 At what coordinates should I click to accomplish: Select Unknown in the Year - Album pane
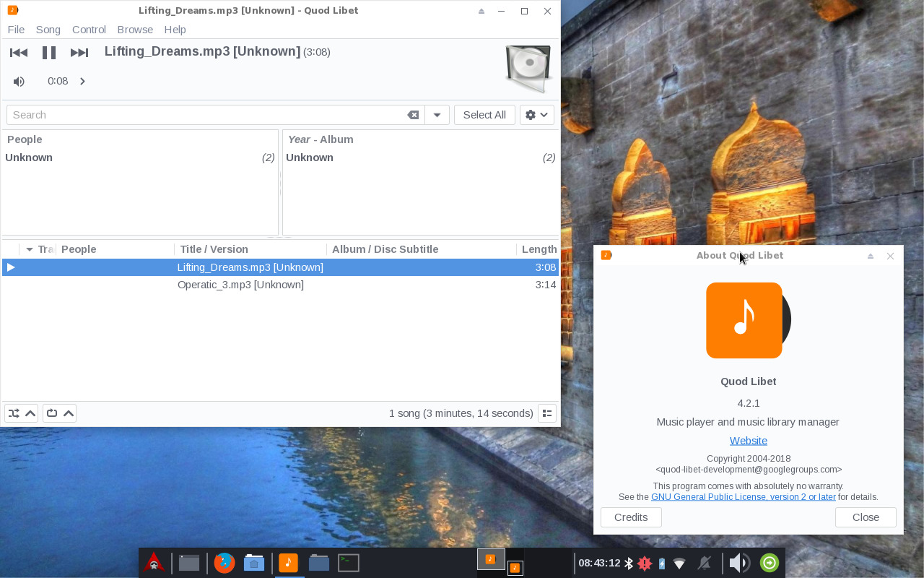click(420, 158)
